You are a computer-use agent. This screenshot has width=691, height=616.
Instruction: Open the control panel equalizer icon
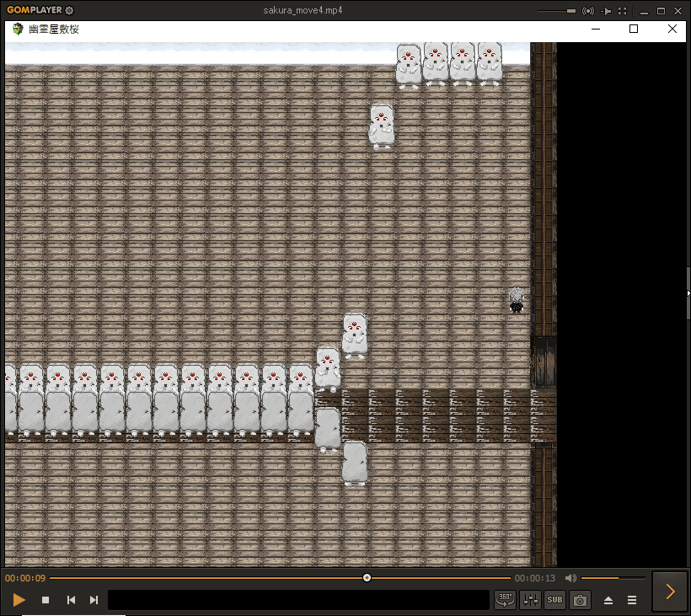tap(530, 600)
